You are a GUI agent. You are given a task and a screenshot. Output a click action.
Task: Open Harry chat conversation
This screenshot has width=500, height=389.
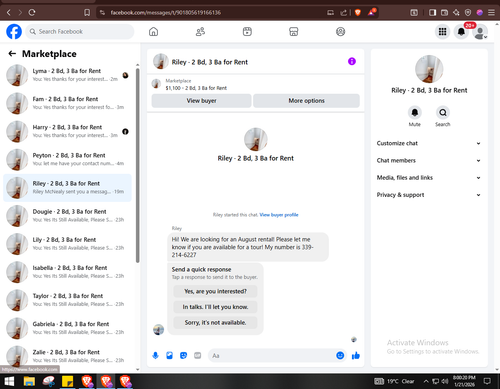pos(67,131)
